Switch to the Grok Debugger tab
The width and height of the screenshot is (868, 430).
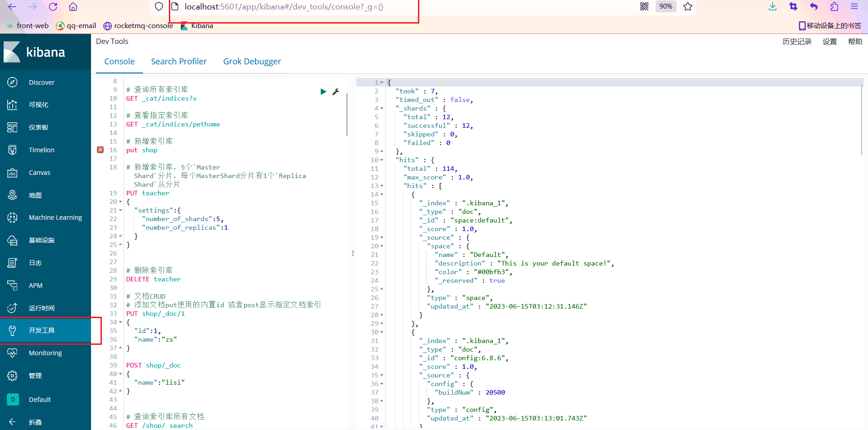(x=252, y=61)
